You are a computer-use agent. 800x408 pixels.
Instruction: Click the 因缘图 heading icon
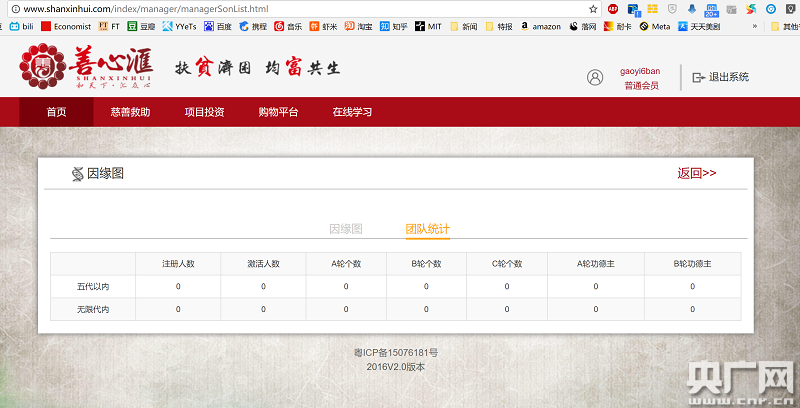pyautogui.click(x=77, y=174)
